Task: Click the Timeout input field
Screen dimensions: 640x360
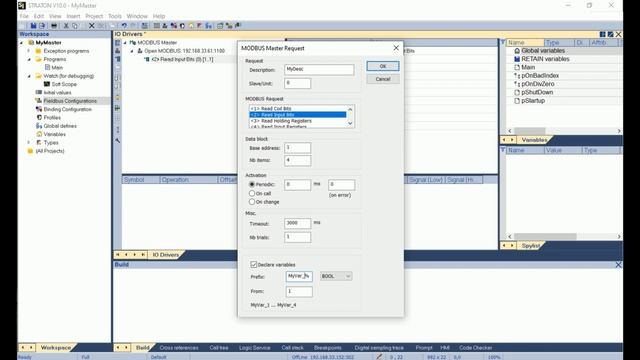Action: pos(298,223)
